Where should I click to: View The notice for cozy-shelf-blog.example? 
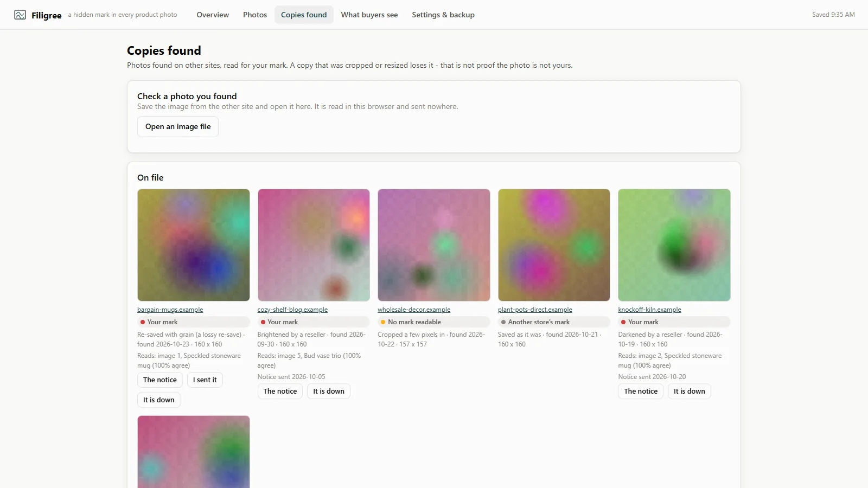point(280,391)
